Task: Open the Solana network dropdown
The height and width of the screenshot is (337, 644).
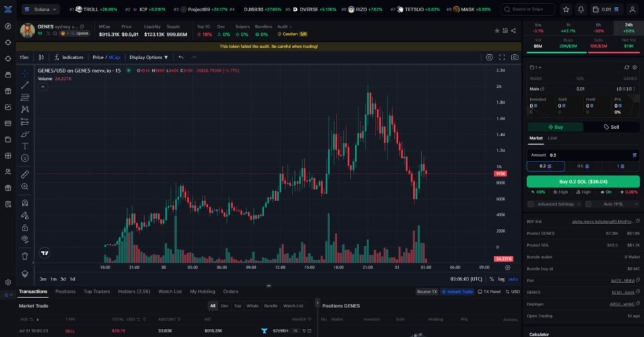Action: click(40, 9)
